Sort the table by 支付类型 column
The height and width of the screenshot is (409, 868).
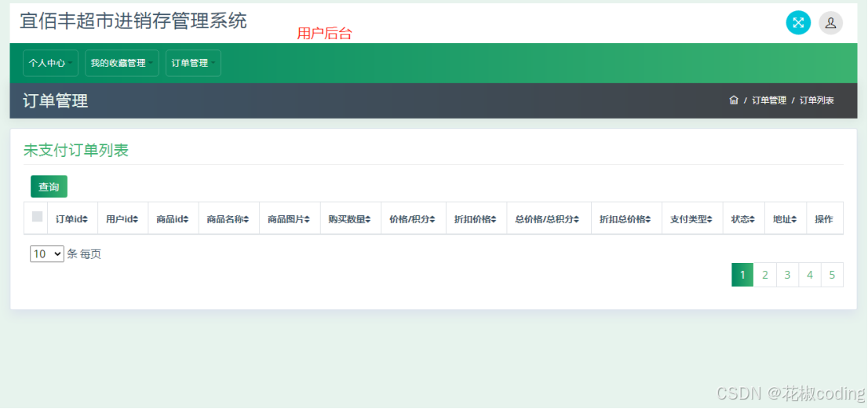coord(692,218)
